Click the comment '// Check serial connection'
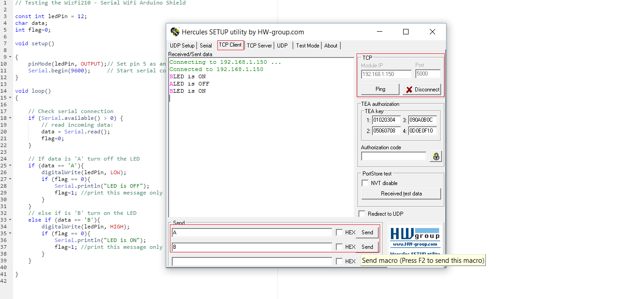The image size is (644, 299). click(x=71, y=111)
